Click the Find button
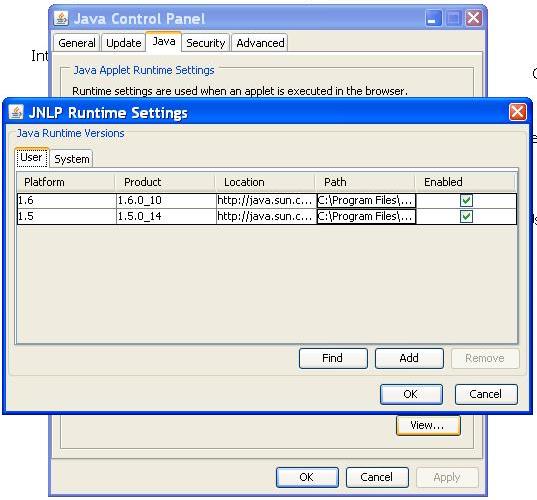The width and height of the screenshot is (537, 500). coord(333,358)
